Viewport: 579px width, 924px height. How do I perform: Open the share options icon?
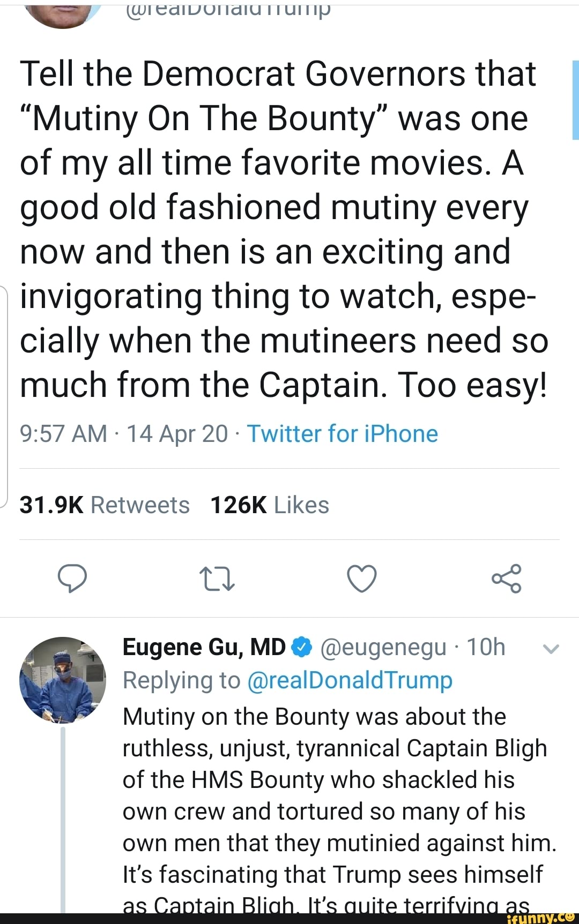point(507,579)
